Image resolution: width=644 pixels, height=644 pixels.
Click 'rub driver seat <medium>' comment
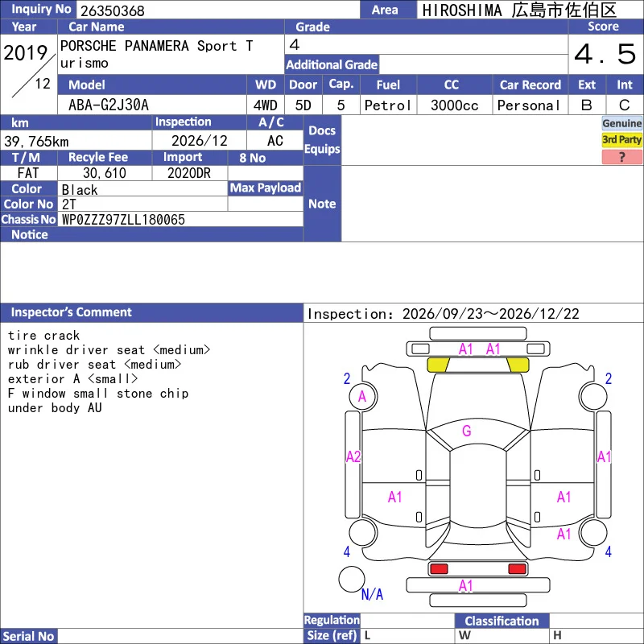tap(94, 365)
